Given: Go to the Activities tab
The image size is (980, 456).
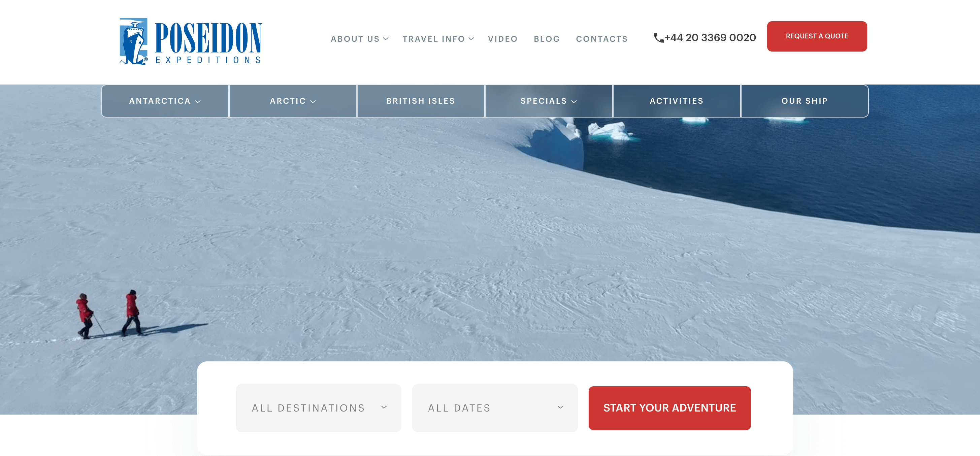Looking at the screenshot, I should [677, 101].
